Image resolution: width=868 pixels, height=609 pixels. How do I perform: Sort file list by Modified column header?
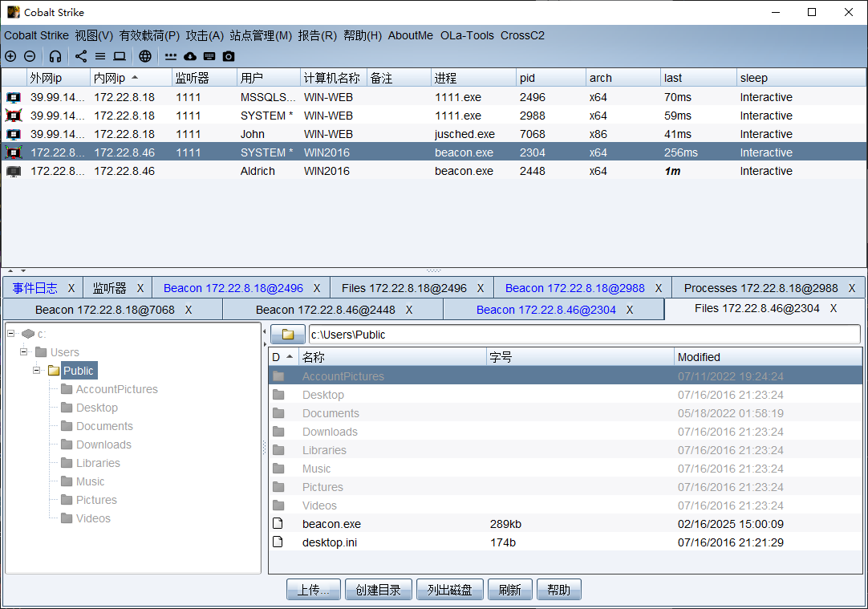[768, 357]
